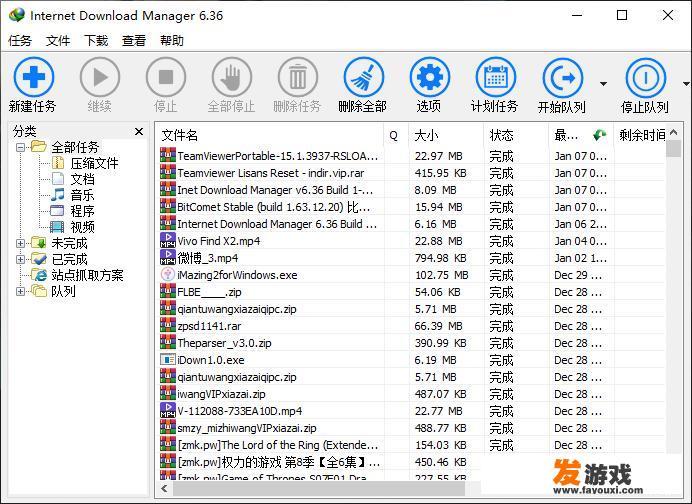Close the 分类 categories panel

pyautogui.click(x=139, y=132)
